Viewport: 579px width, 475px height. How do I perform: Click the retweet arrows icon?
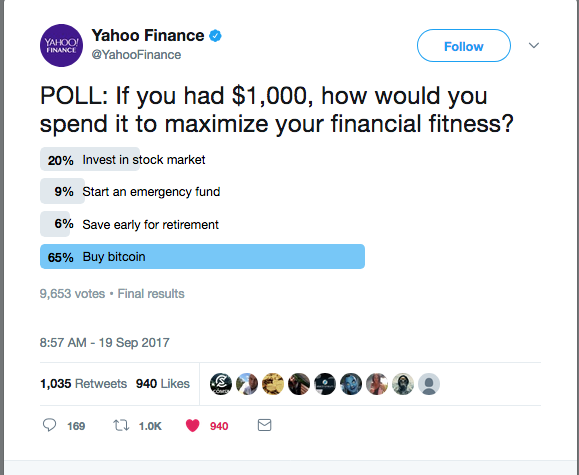121,426
